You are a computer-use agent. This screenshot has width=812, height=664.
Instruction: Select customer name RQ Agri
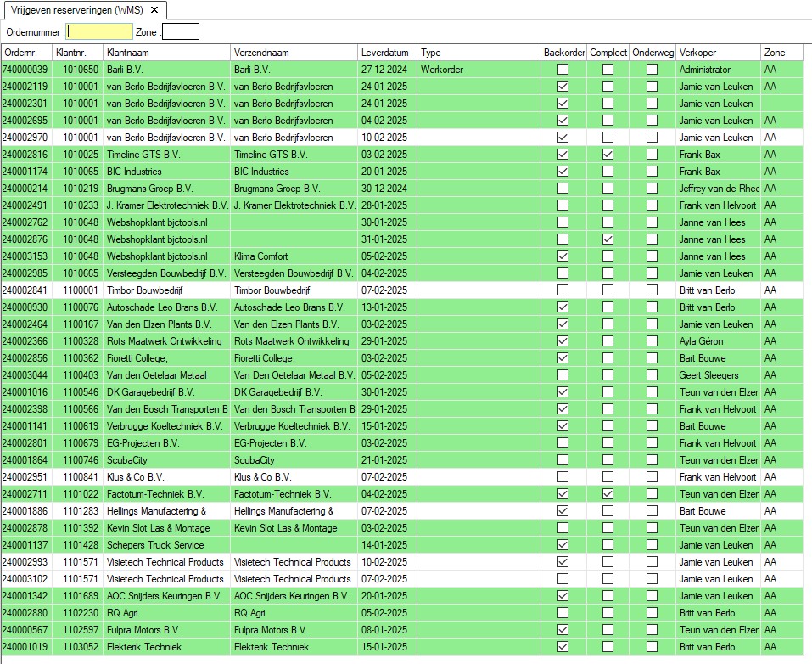click(122, 613)
